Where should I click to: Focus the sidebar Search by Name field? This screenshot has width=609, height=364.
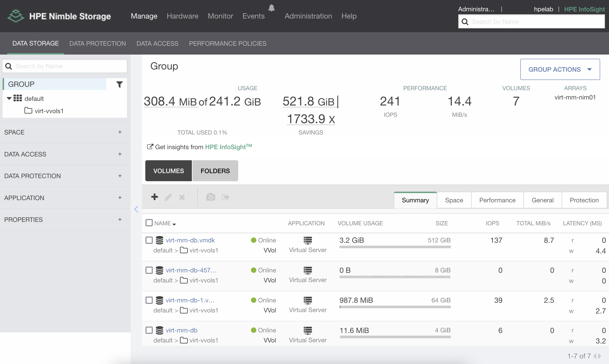tap(65, 66)
